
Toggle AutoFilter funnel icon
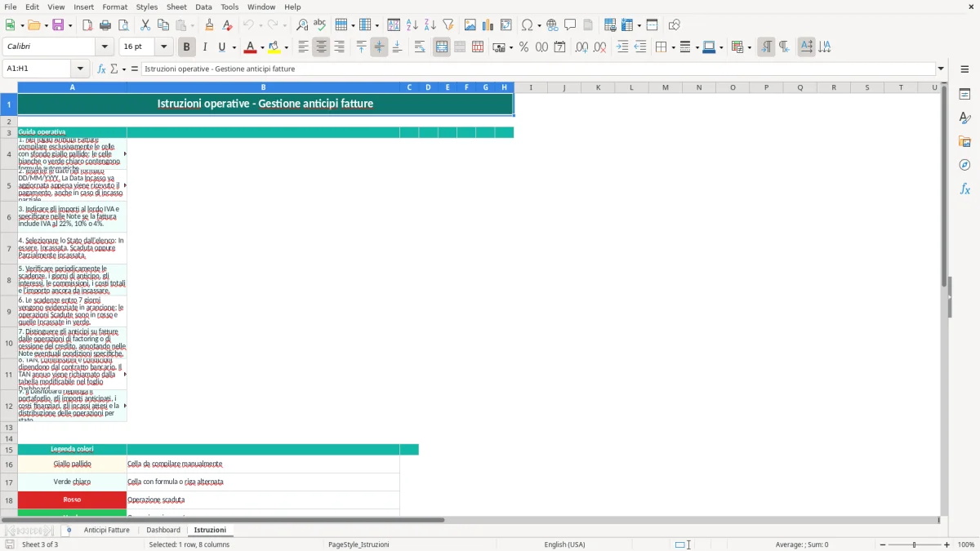pyautogui.click(x=448, y=25)
